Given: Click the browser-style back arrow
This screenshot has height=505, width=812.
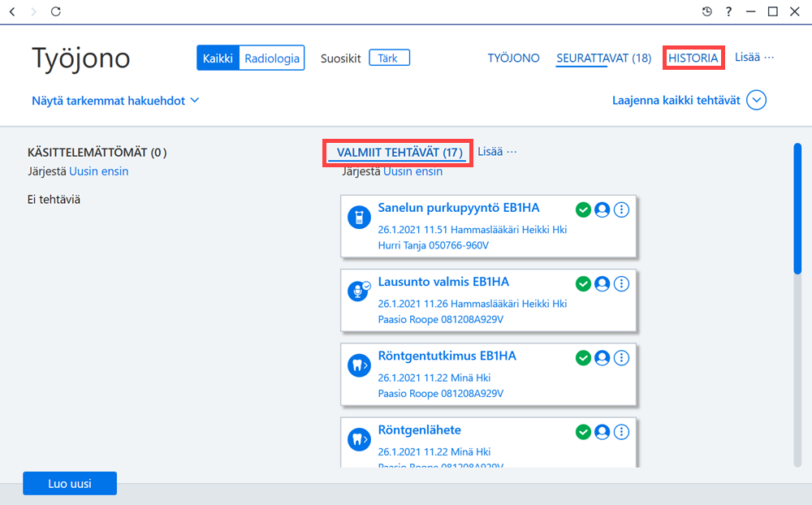Looking at the screenshot, I should point(12,11).
